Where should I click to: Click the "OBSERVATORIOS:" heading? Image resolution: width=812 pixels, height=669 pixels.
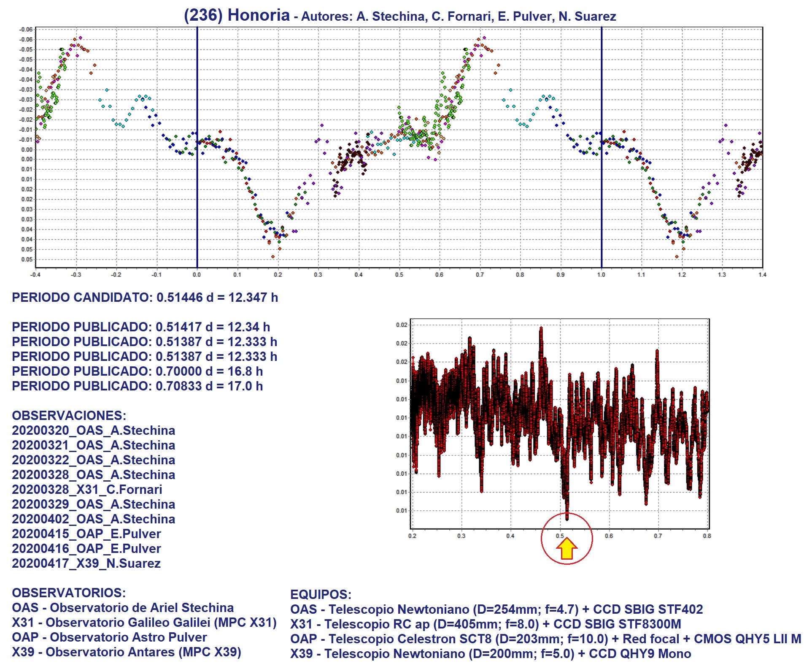69,593
